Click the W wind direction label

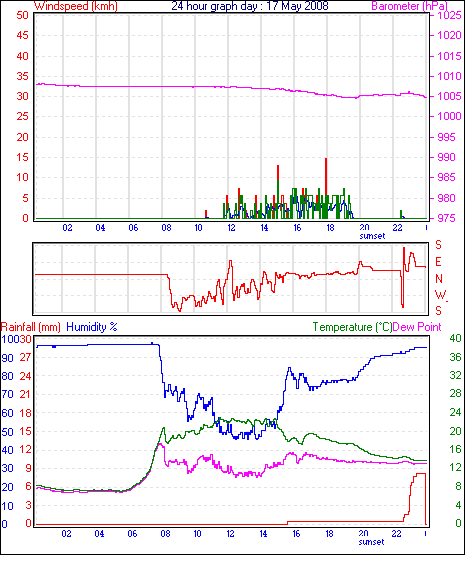point(440,295)
